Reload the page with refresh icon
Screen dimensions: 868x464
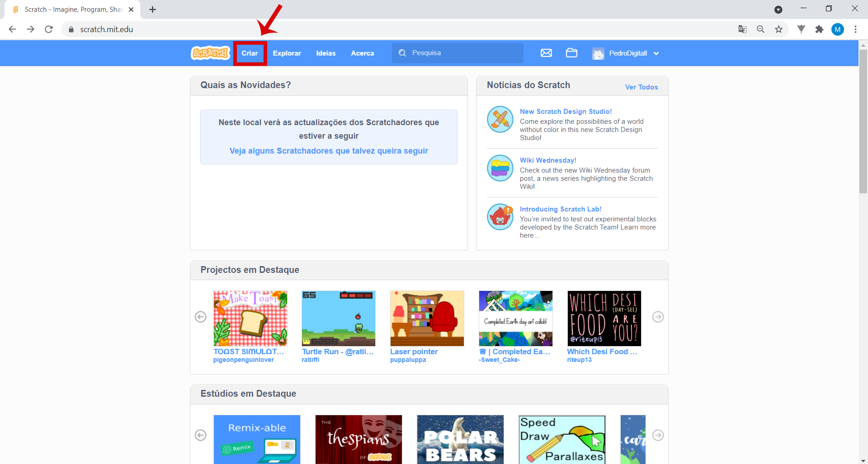[49, 29]
